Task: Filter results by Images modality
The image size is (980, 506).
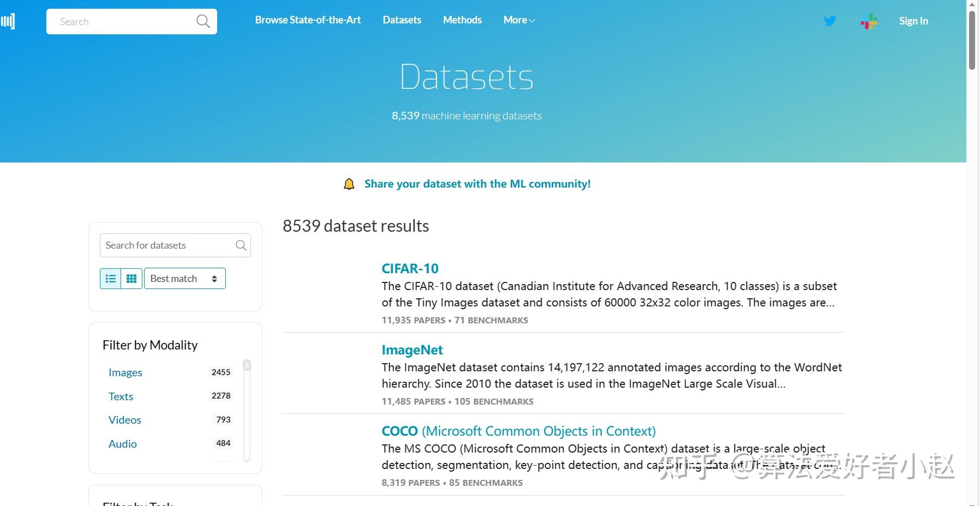Action: tap(125, 372)
